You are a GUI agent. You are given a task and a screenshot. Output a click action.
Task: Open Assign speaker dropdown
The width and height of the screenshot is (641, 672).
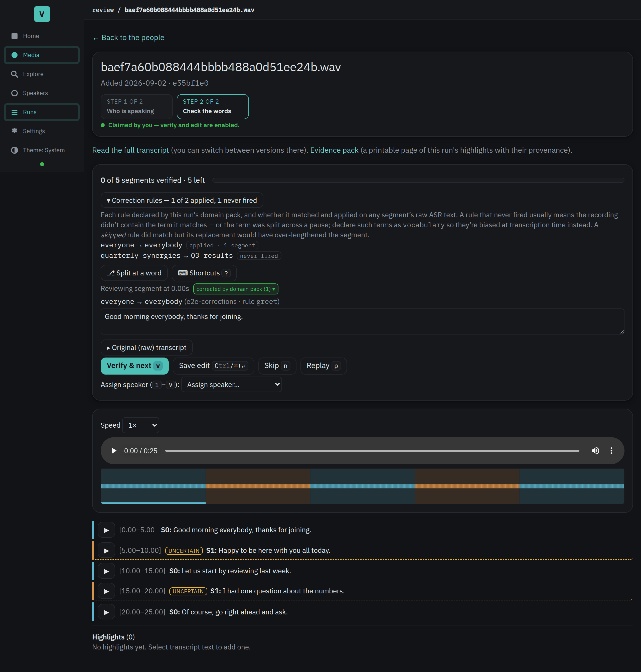coord(231,384)
